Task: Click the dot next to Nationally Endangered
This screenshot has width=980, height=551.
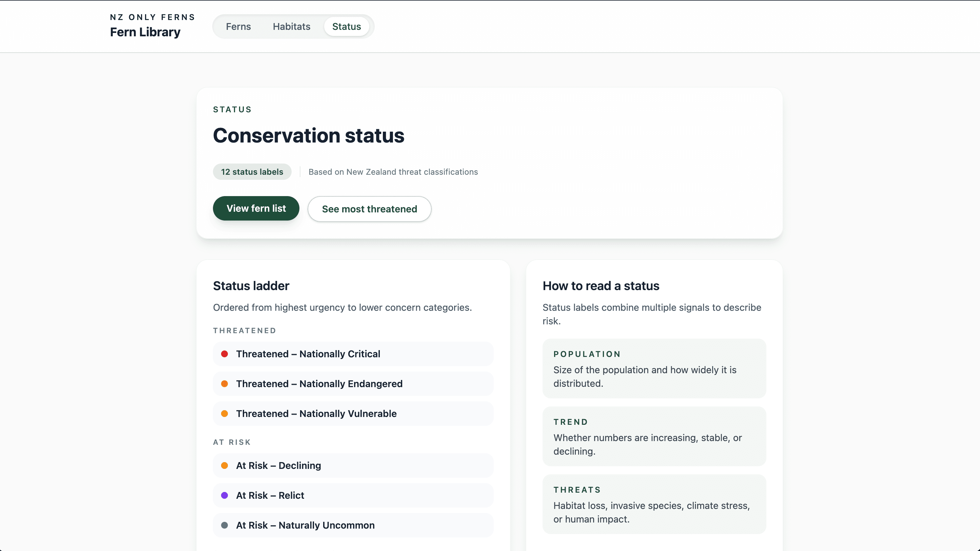Action: click(224, 384)
